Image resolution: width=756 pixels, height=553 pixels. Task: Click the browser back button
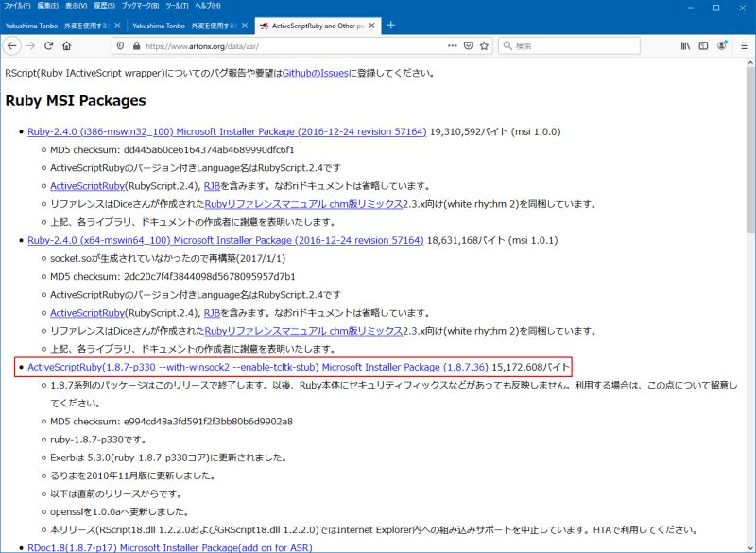[13, 45]
